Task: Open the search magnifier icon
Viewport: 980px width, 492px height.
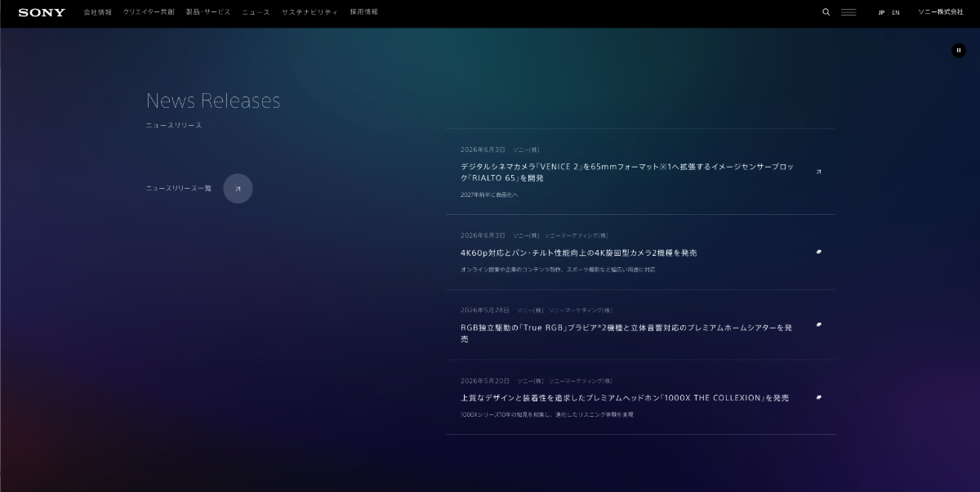Action: click(x=826, y=12)
